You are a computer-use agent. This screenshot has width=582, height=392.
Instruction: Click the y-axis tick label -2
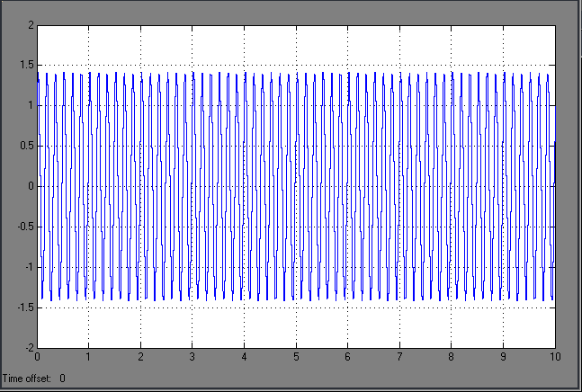pos(30,348)
